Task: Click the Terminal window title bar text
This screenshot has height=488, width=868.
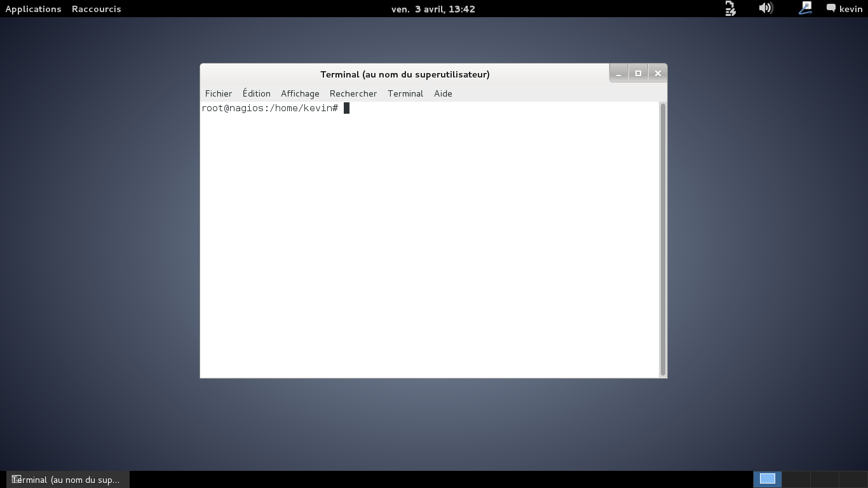Action: point(405,74)
